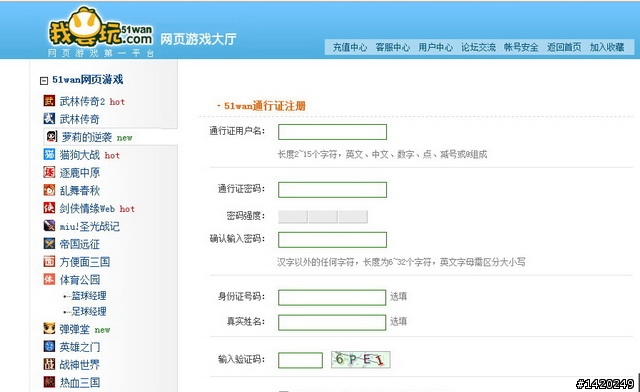
Task: Open the 萝莉的逆袭 game link
Action: tap(87, 137)
